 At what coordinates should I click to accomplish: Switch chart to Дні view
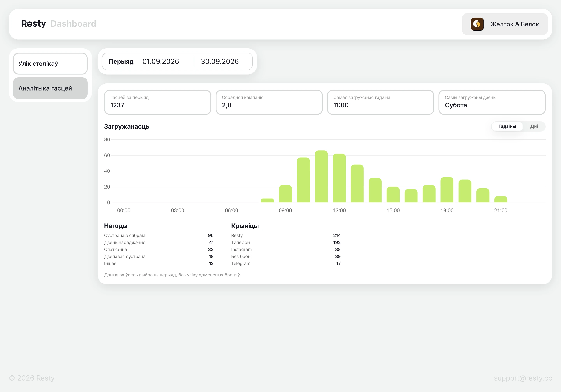tap(534, 126)
